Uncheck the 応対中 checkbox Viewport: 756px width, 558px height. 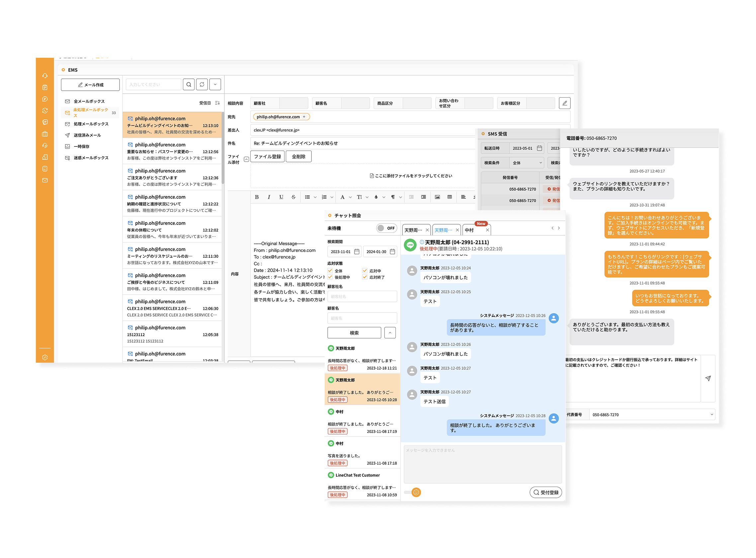[x=365, y=271]
